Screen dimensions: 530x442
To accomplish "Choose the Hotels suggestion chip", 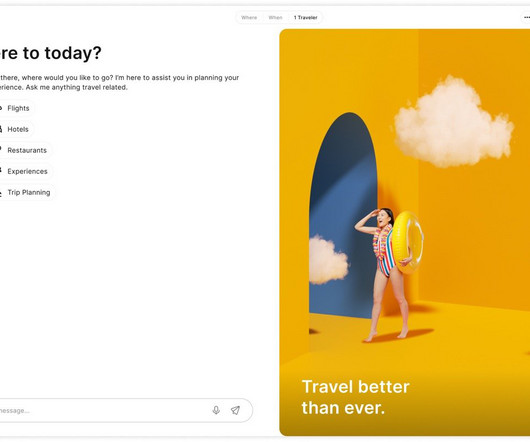I will click(x=16, y=129).
